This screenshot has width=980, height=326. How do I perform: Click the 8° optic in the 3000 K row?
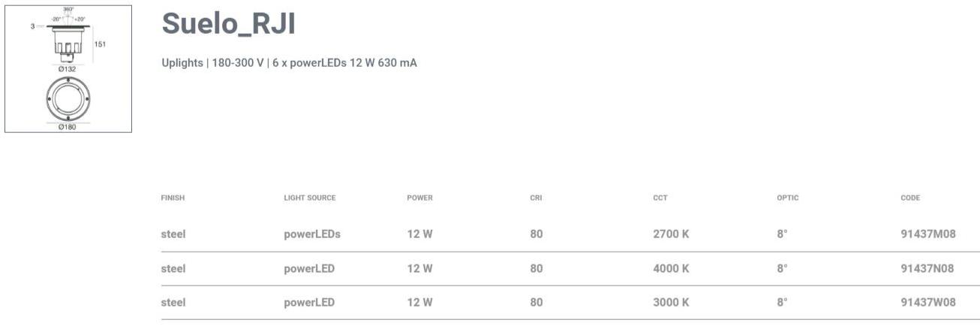[782, 303]
